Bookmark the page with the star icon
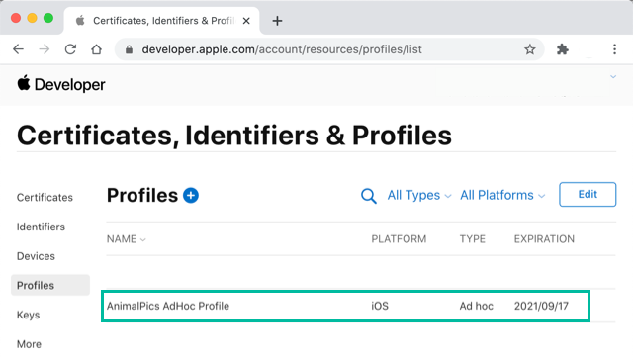The image size is (633, 364). click(530, 49)
